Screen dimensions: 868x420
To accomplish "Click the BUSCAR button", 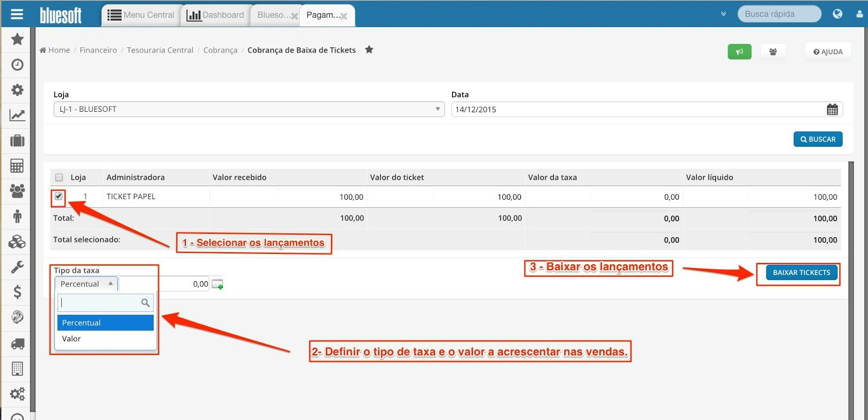I will [x=818, y=139].
